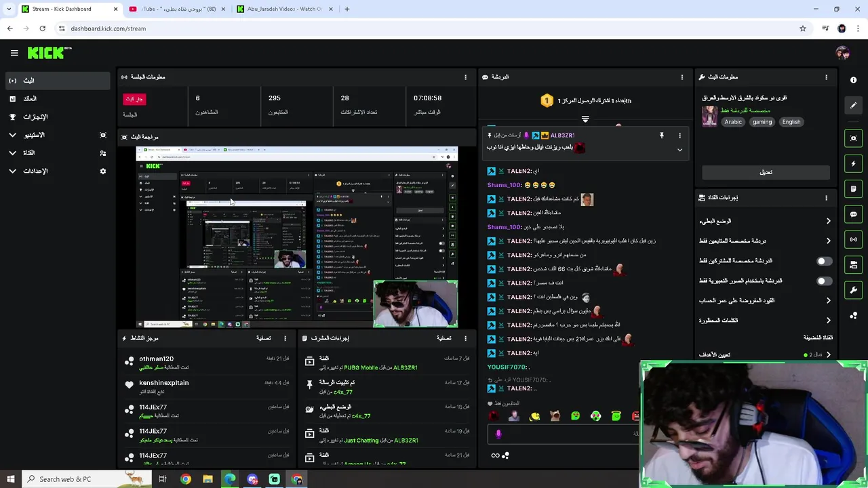Screen dimensions: 868x488
Task: Expand banned words settings arrow
Action: [828, 320]
